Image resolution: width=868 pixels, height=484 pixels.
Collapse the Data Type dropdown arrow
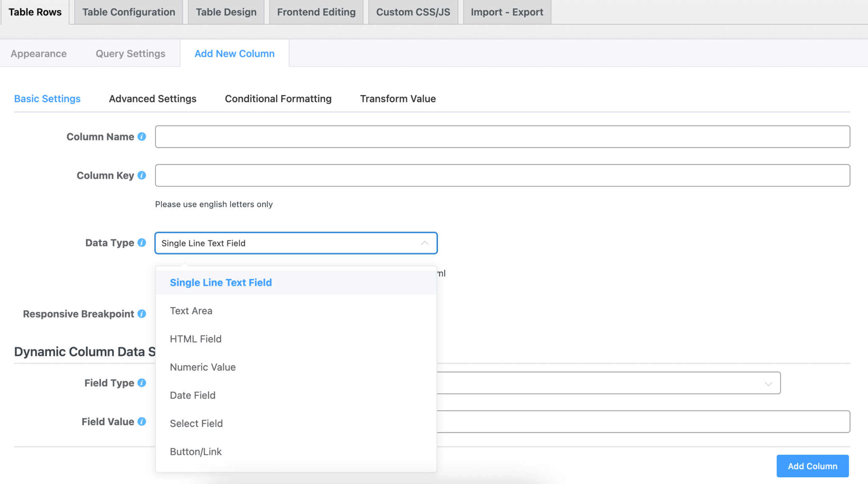(x=425, y=243)
